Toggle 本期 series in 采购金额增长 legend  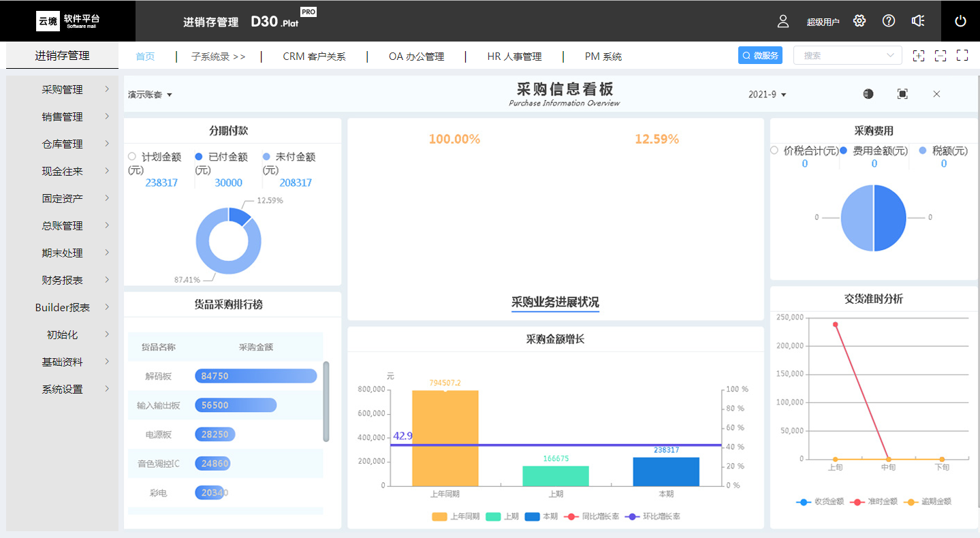click(x=541, y=517)
